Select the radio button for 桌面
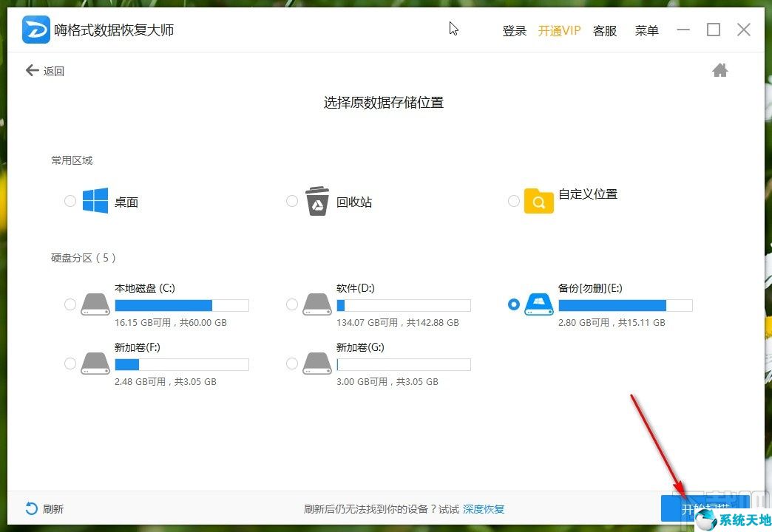The height and width of the screenshot is (532, 772). [70, 201]
